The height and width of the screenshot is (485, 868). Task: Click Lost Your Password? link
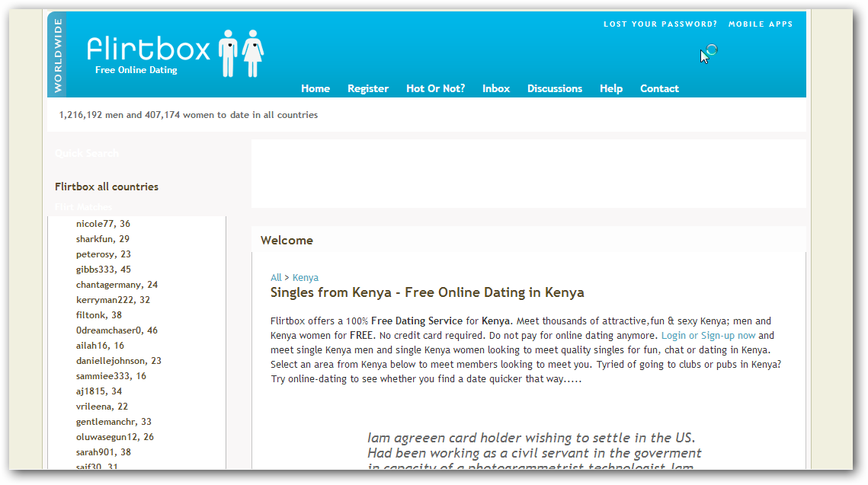click(661, 24)
